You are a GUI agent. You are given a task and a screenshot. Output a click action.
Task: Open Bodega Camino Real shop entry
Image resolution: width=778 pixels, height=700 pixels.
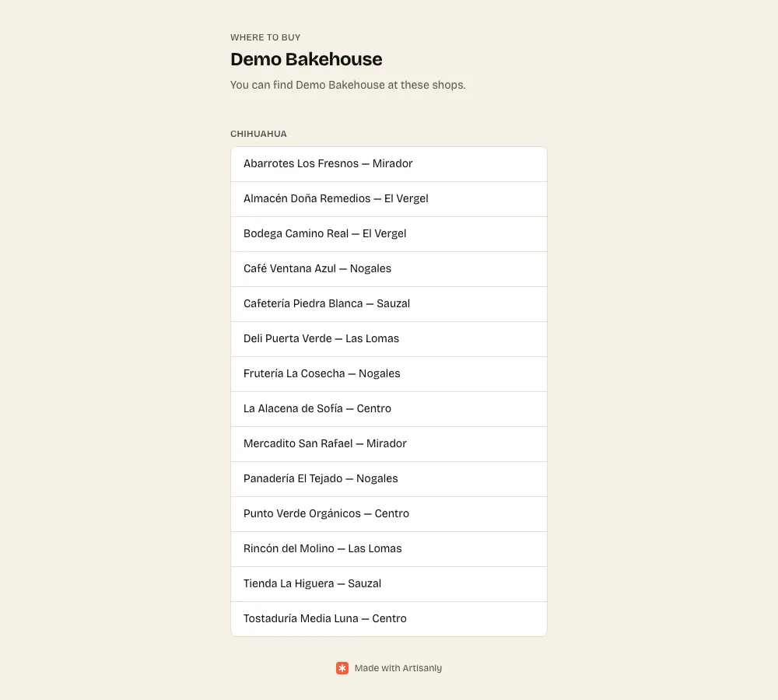pos(389,234)
